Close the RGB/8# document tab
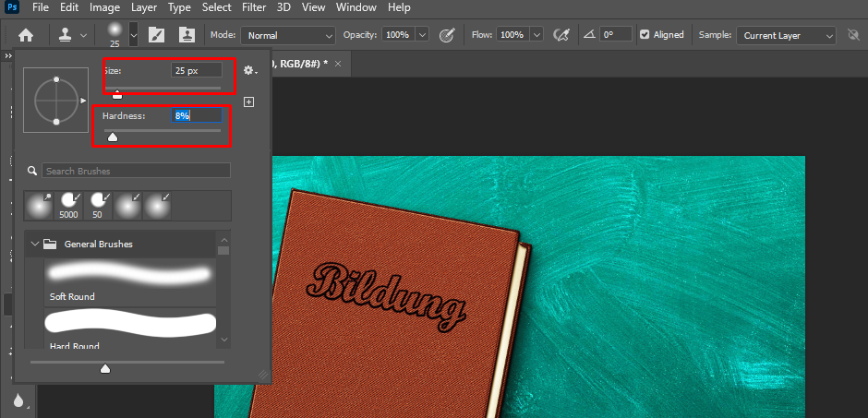The image size is (868, 418). (338, 64)
